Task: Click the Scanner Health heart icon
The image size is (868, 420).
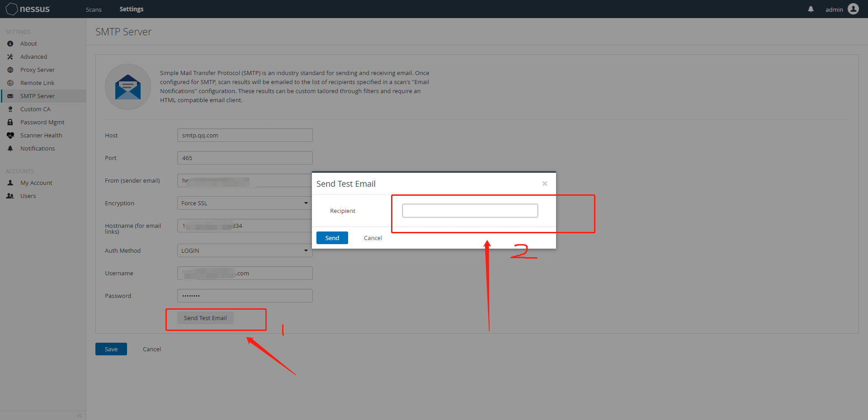Action: pyautogui.click(x=10, y=136)
